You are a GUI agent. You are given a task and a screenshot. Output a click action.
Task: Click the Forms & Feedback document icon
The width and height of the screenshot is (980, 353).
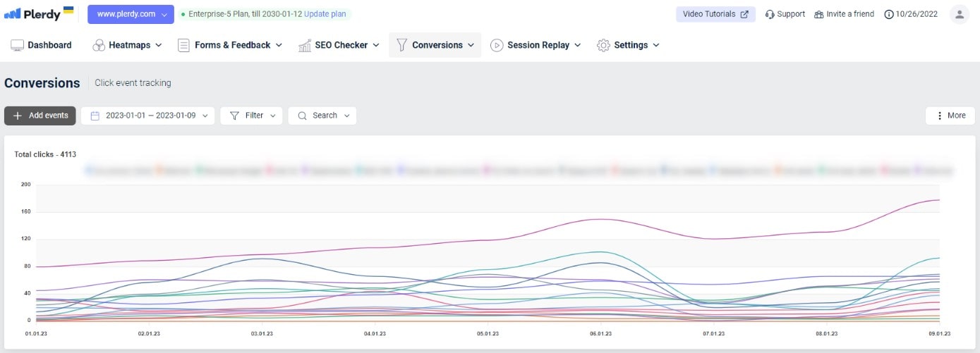tap(183, 45)
